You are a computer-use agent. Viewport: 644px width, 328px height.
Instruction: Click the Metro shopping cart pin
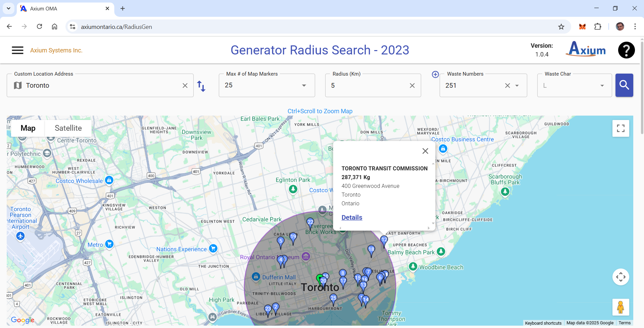tap(109, 244)
